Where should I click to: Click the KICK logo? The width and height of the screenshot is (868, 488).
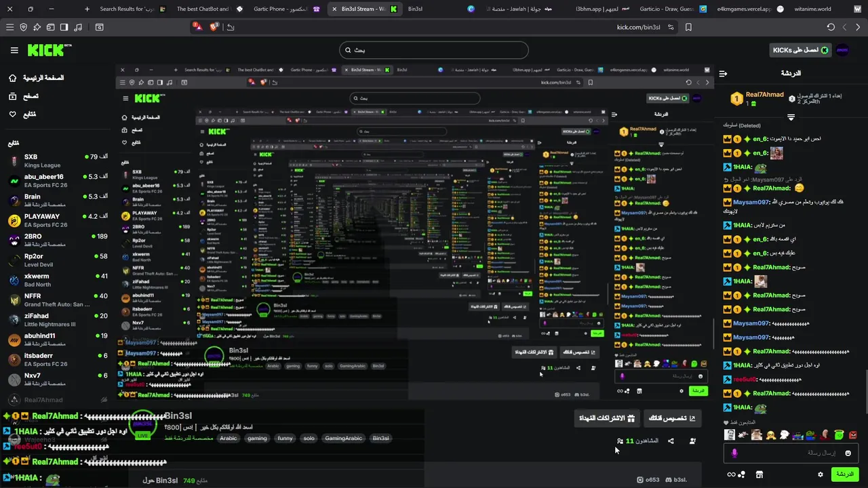click(x=50, y=50)
